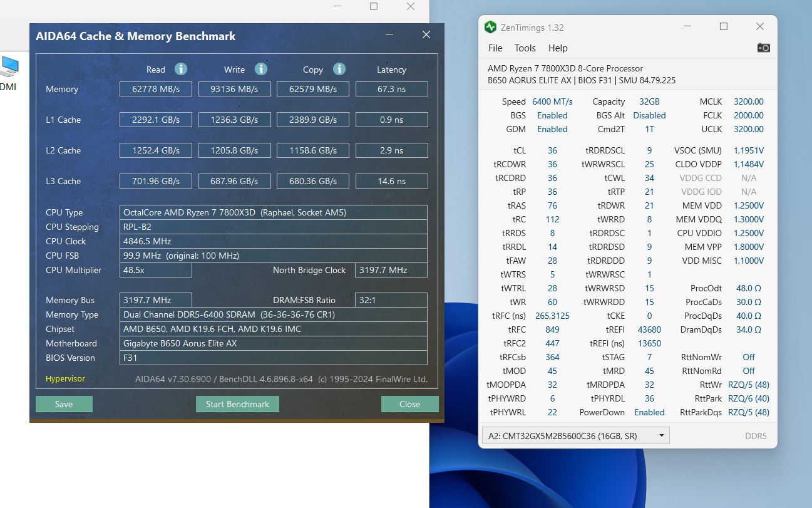Click the CPU Stepping value RPL-B2
The height and width of the screenshot is (508, 812).
[x=274, y=227]
